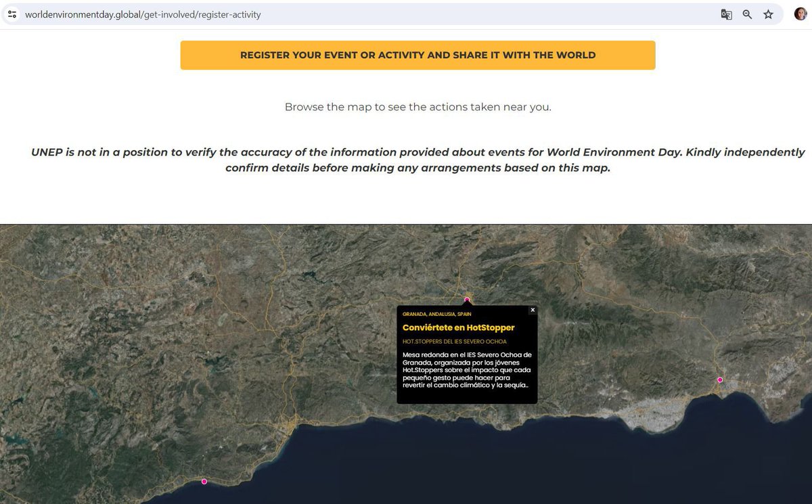Image resolution: width=812 pixels, height=504 pixels.
Task: Click "Browse the map to see the actions" text
Action: pyautogui.click(x=418, y=107)
